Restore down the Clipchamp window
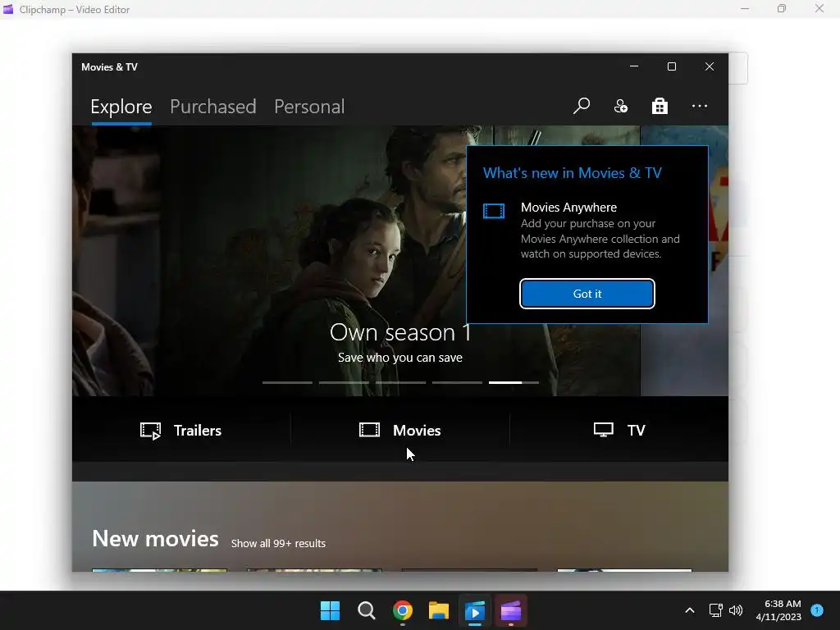Screen dimensions: 840x630 click(782, 8)
